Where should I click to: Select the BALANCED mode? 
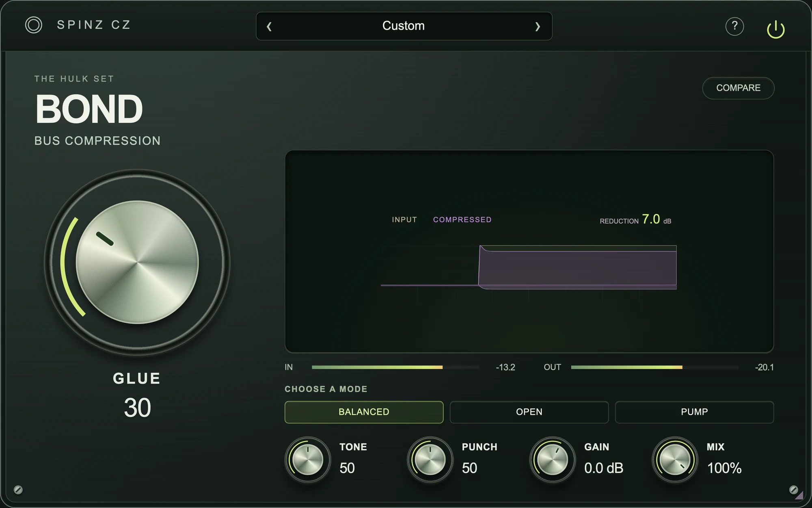364,412
